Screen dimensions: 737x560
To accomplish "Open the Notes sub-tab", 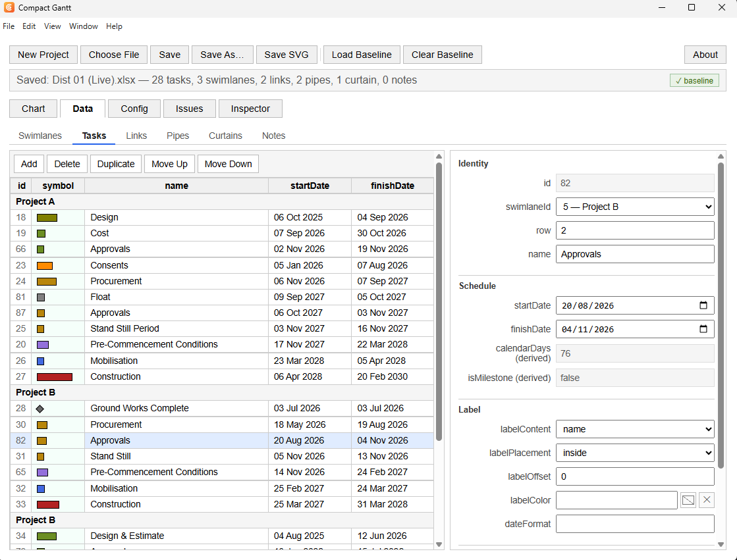I will [273, 136].
